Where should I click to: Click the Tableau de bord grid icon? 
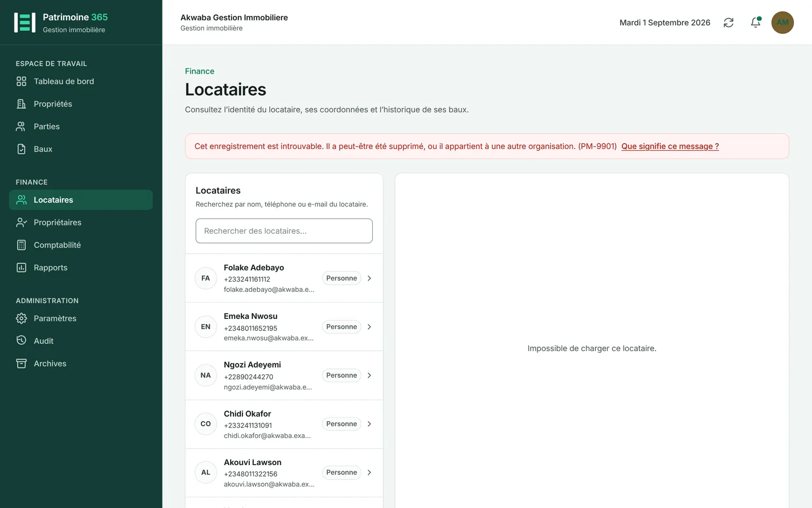21,81
